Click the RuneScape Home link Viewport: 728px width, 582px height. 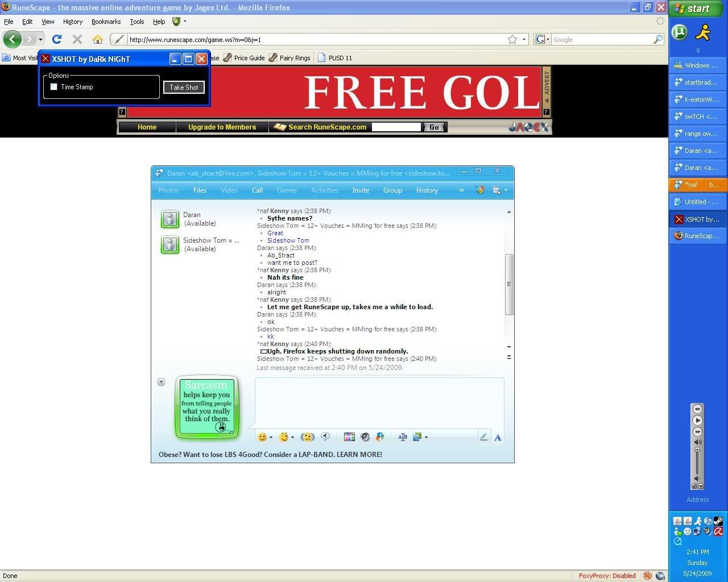pos(147,127)
